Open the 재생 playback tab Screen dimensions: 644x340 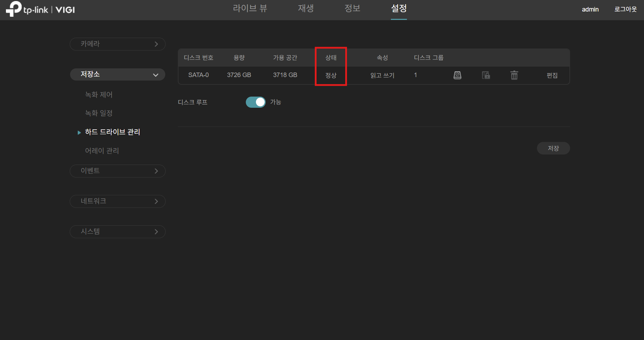(305, 8)
